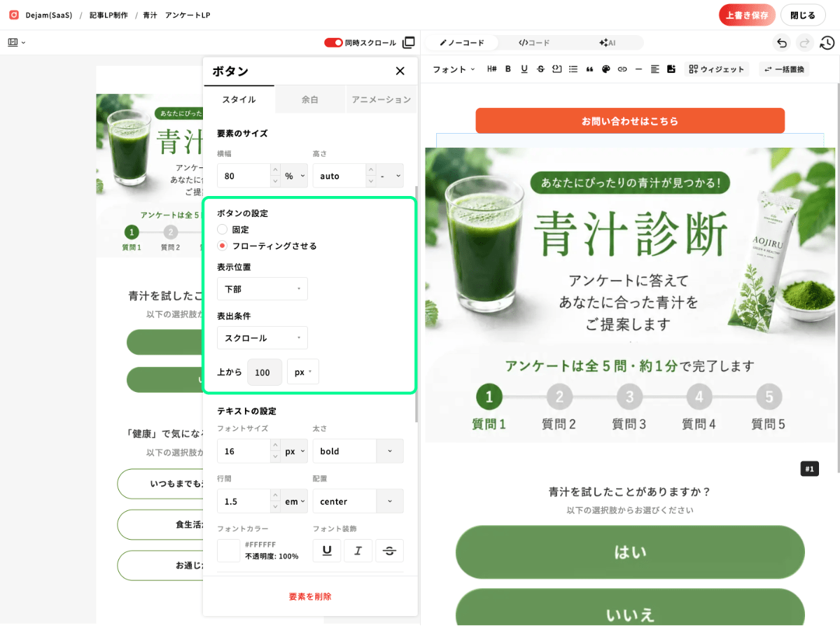Open the フォント dropdown
This screenshot has height=630, width=840.
[x=454, y=69]
